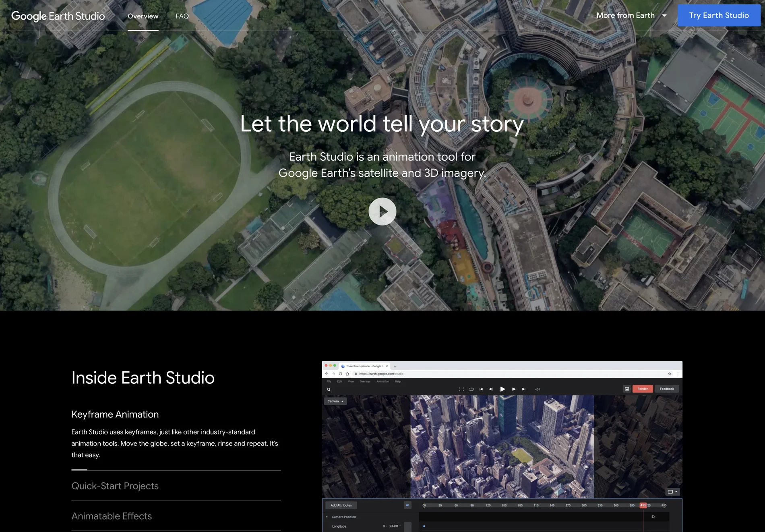Open the Edit menu in Earth Studio
This screenshot has width=765, height=532.
click(x=339, y=381)
